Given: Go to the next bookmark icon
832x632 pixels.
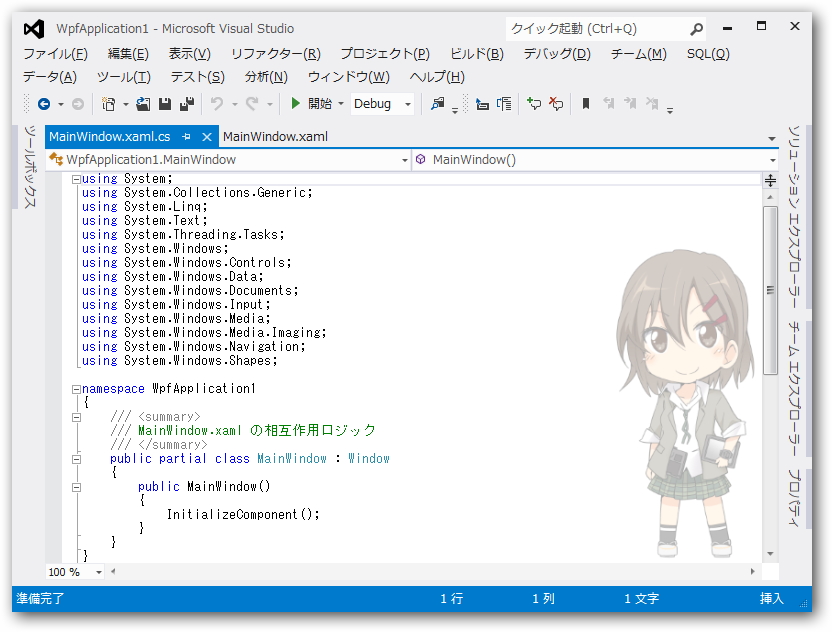Looking at the screenshot, I should point(630,103).
